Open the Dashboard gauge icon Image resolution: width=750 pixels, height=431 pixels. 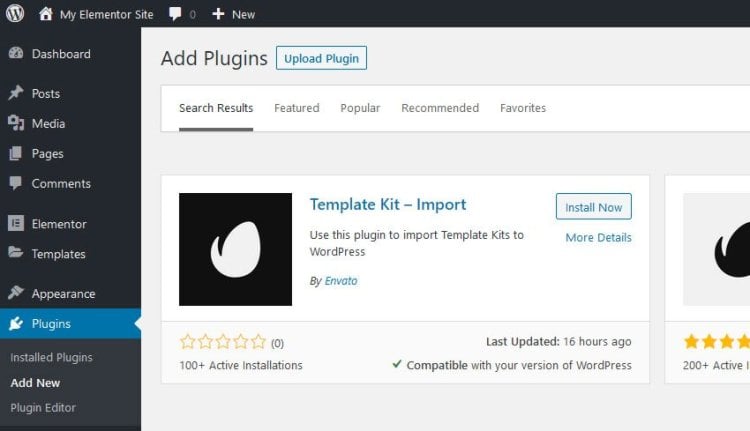point(16,54)
